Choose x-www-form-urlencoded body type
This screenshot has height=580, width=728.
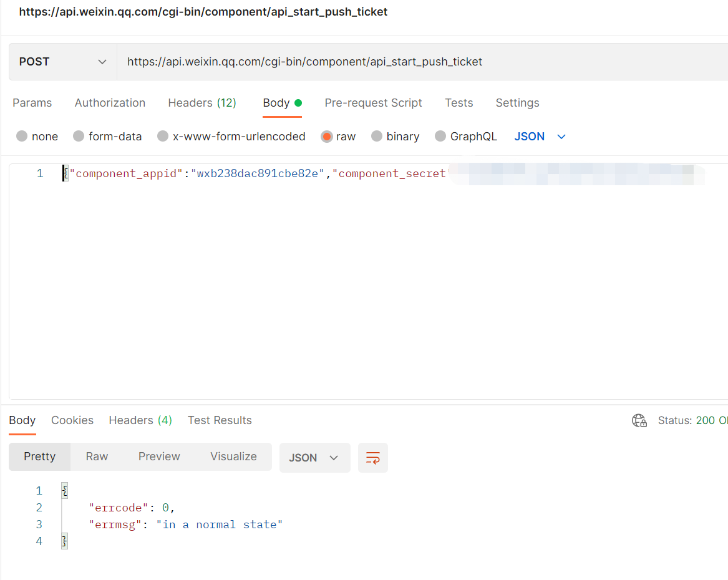click(x=162, y=137)
